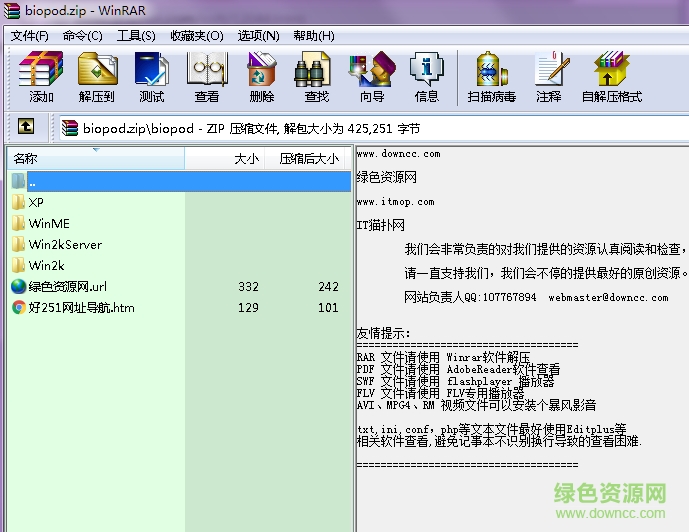Screen dimensions: 689x532
Task: Open the 文件(F) menu
Action: pyautogui.click(x=29, y=36)
